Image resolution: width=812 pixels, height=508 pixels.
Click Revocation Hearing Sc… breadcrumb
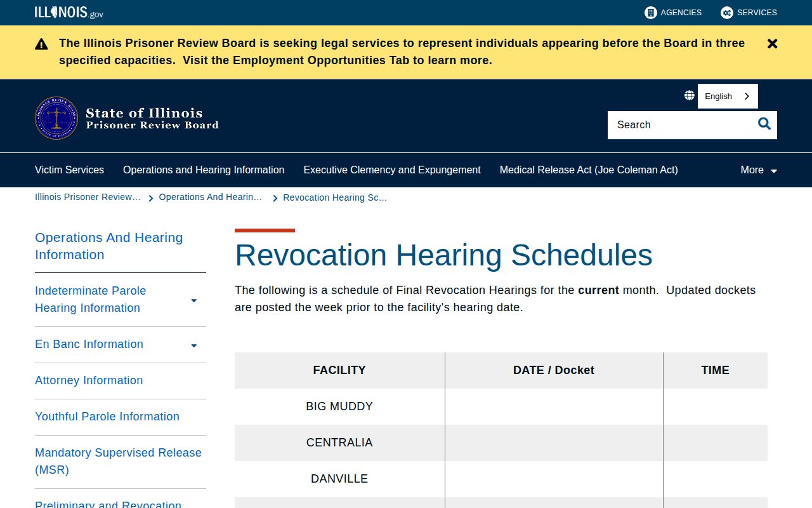[x=335, y=197]
